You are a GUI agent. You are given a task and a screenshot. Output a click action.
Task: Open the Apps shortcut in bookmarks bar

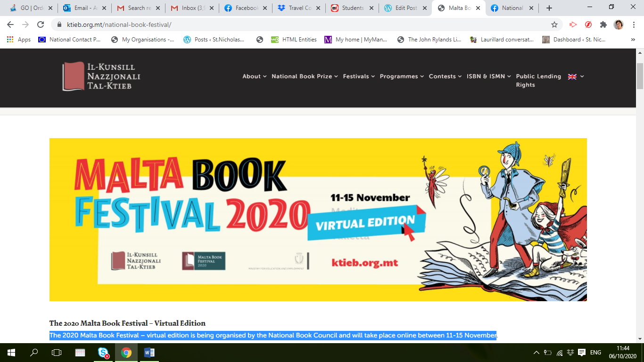tap(19, 40)
